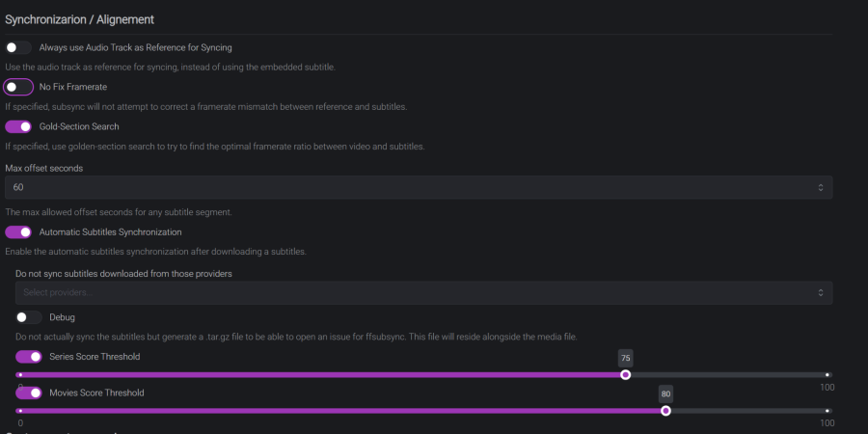Disable Movies Score Threshold toggle
868x434 pixels.
click(29, 393)
